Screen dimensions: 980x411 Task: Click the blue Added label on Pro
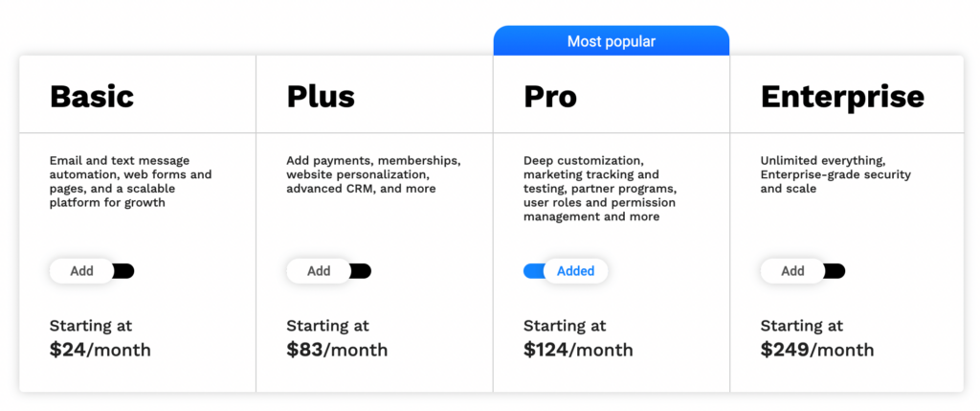coord(575,271)
